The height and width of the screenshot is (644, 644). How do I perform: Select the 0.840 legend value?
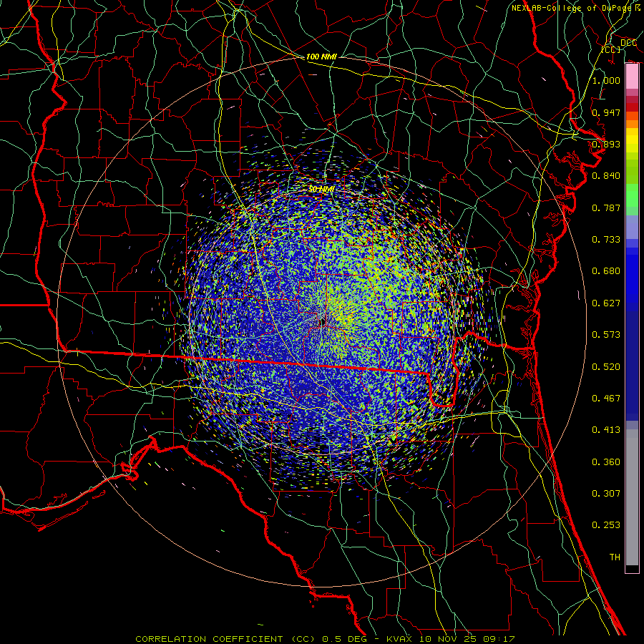[x=606, y=176]
